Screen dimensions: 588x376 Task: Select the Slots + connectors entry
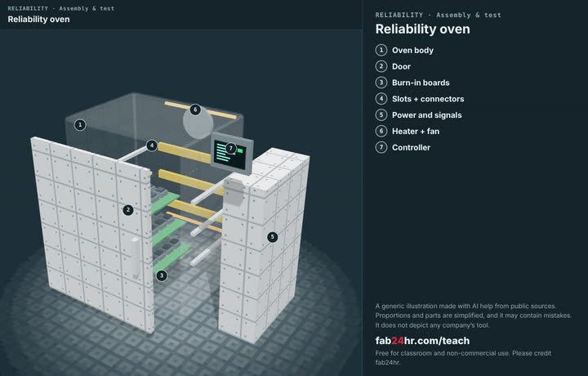click(x=428, y=99)
